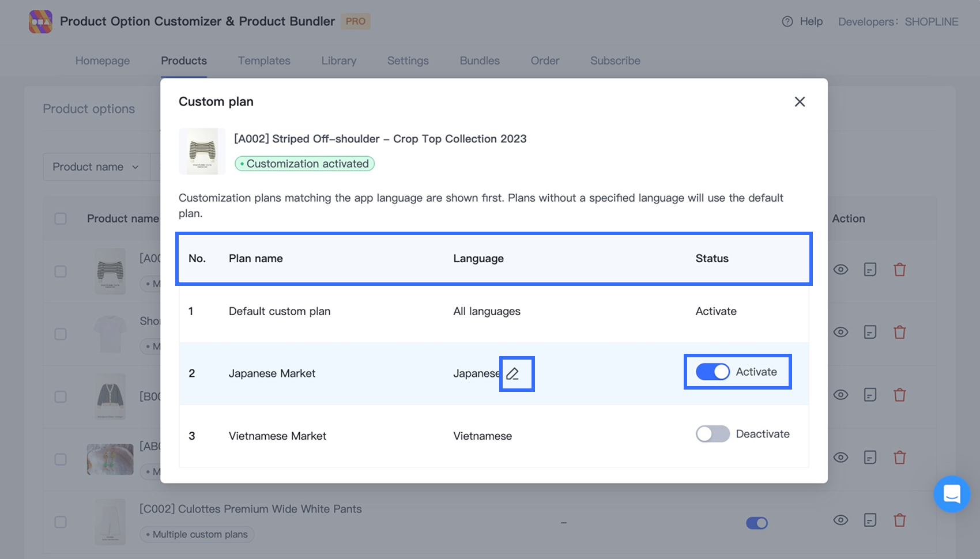Tick the Culottes Pants row checkbox
The image size is (980, 559).
click(x=61, y=522)
